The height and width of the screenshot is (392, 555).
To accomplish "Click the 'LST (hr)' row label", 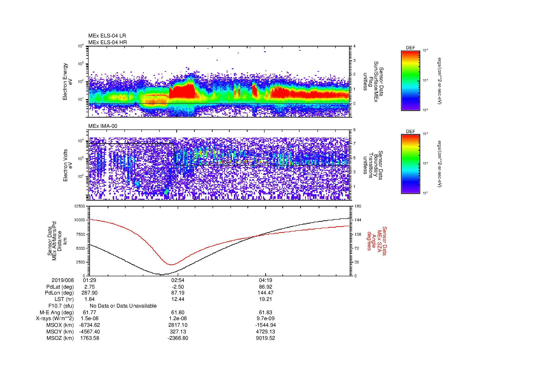I will coord(64,300).
